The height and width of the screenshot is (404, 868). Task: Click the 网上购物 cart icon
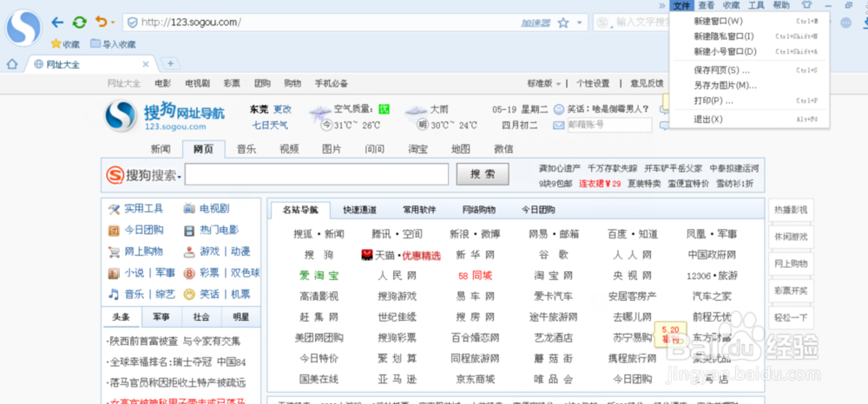pyautogui.click(x=114, y=252)
